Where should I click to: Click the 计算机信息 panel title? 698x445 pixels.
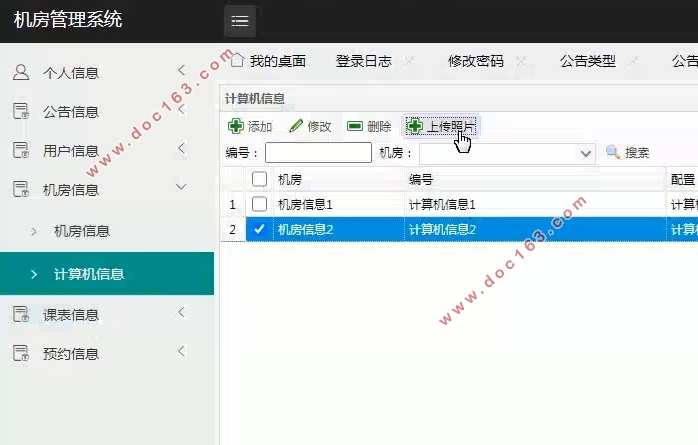click(255, 98)
